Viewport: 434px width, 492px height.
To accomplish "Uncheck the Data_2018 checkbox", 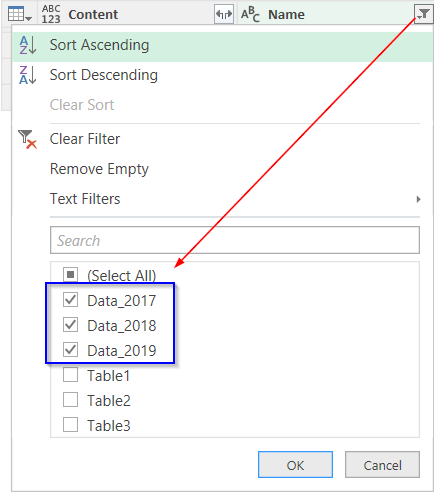I will tap(70, 325).
